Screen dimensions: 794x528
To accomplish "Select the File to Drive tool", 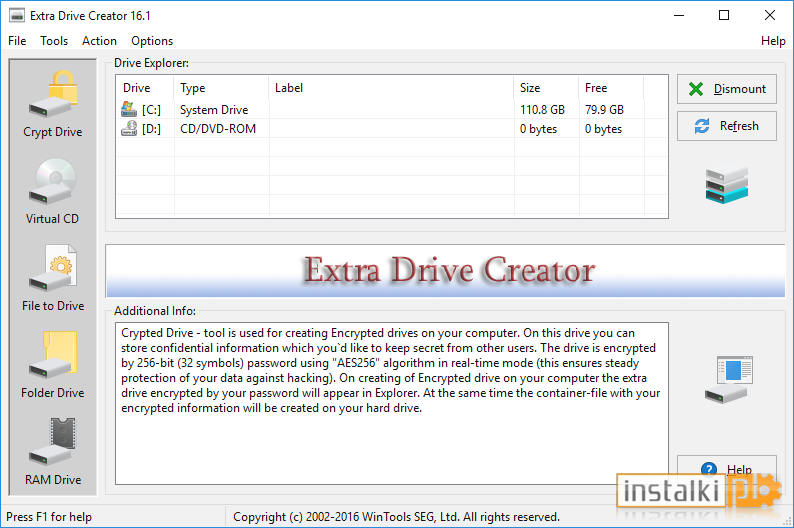I will pyautogui.click(x=53, y=278).
